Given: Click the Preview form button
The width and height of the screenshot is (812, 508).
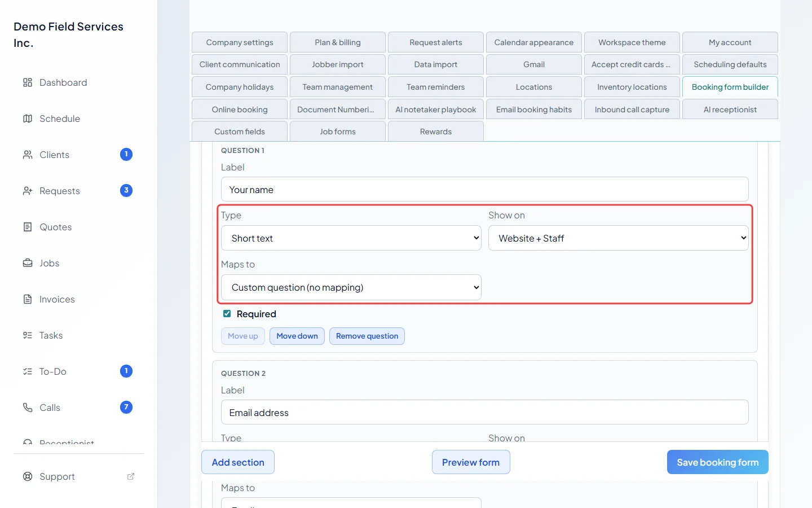Looking at the screenshot, I should tap(471, 462).
